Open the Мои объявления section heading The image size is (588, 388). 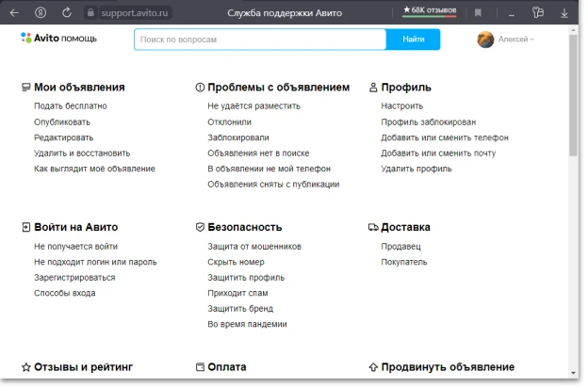[79, 88]
